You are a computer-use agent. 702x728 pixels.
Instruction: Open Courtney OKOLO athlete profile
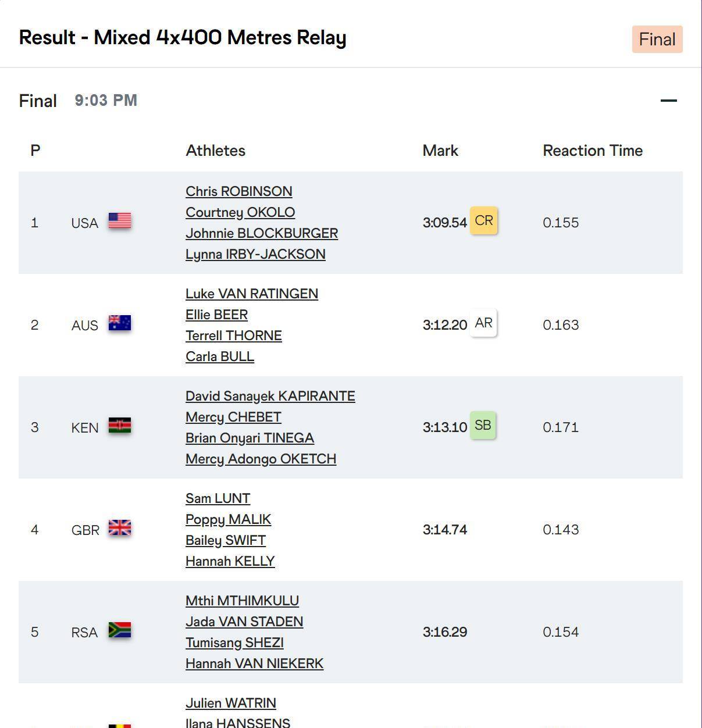[x=240, y=212]
